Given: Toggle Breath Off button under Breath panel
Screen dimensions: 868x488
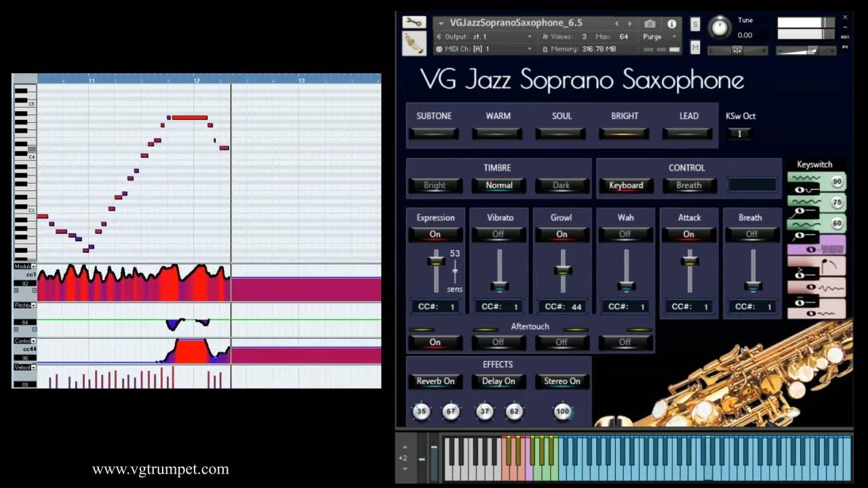Looking at the screenshot, I should (x=751, y=234).
